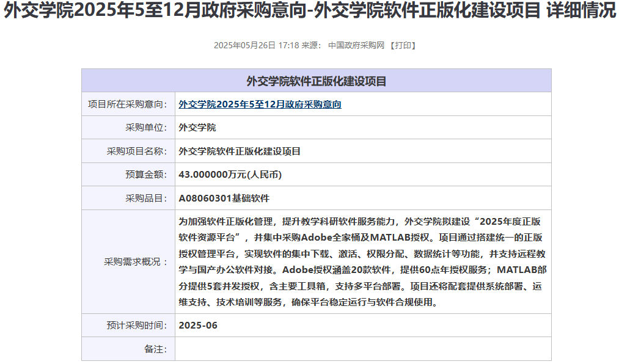The height and width of the screenshot is (364, 619).
Task: Select the A08060301基础软件 category value
Action: [x=224, y=198]
